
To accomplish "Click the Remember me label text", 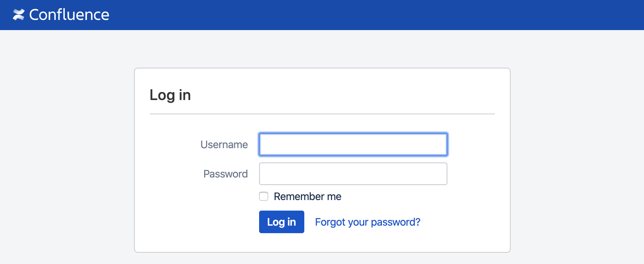I will tap(307, 196).
